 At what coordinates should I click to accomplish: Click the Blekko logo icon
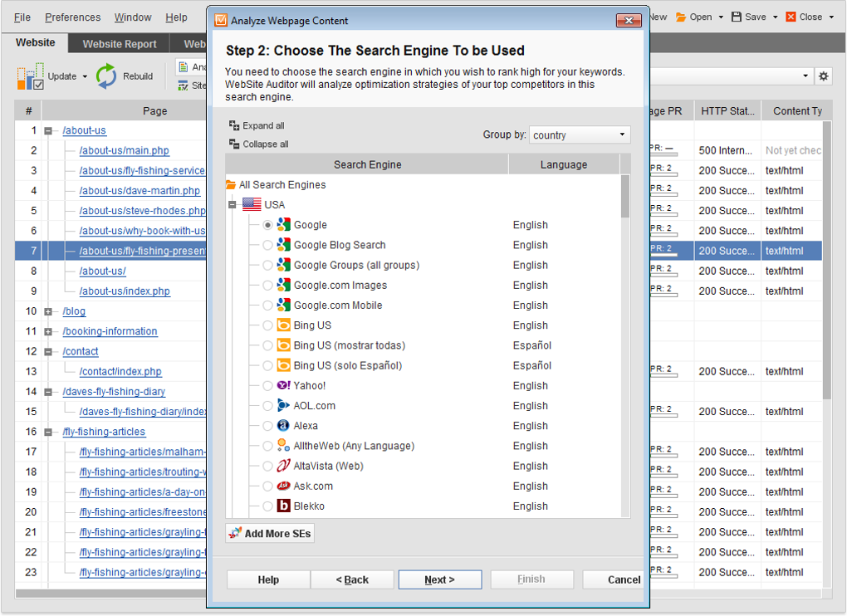click(x=284, y=506)
